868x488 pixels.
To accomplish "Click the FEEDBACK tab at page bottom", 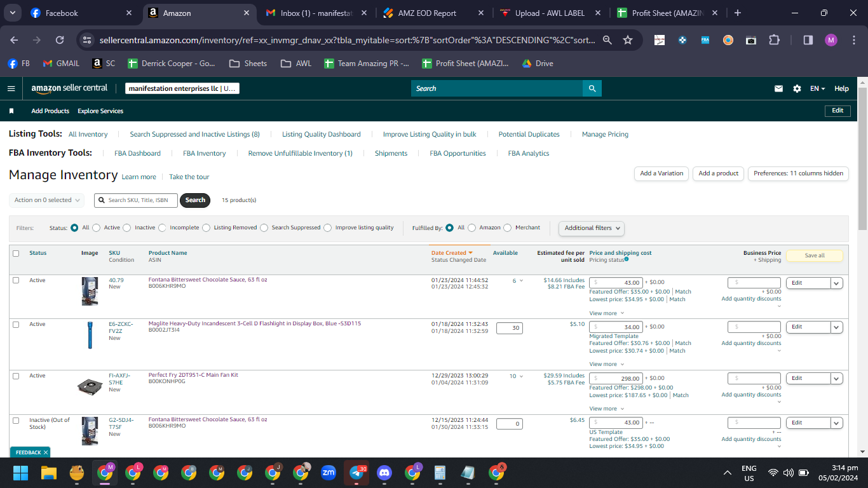I will click(x=29, y=452).
